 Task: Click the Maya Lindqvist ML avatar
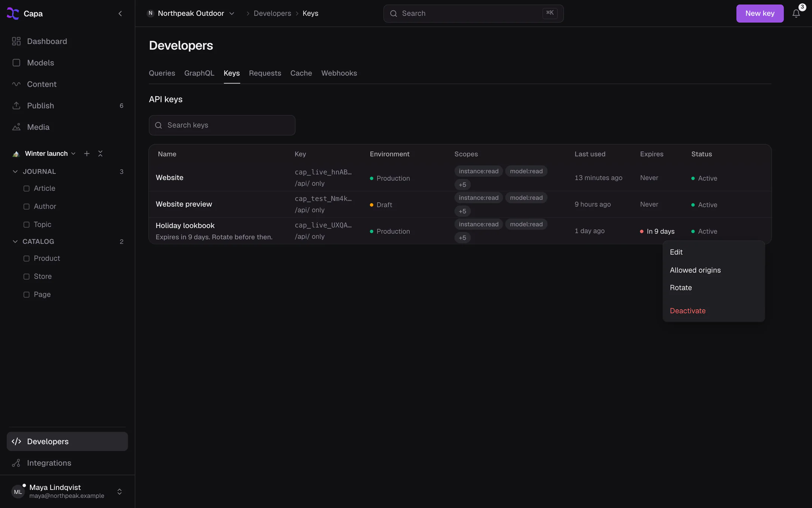pos(18,492)
